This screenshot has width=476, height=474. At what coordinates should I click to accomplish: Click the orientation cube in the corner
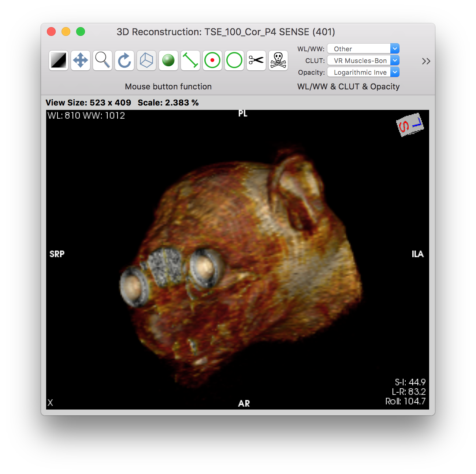[x=410, y=125]
